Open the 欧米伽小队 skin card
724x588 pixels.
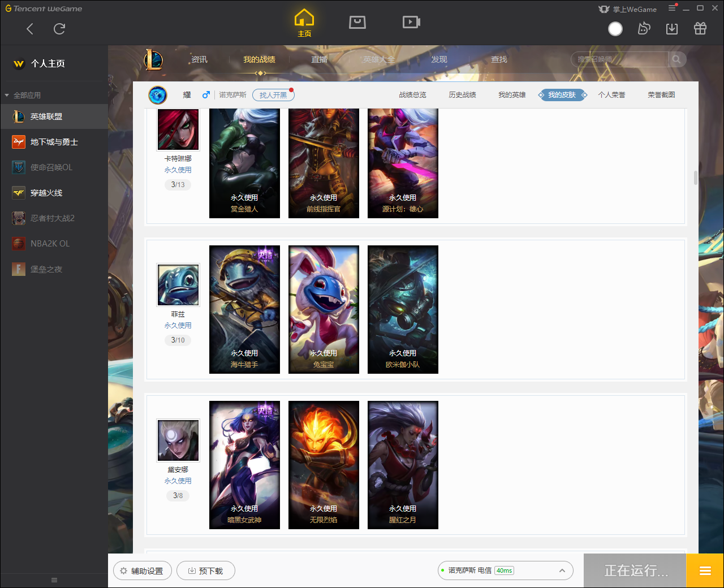tap(403, 309)
